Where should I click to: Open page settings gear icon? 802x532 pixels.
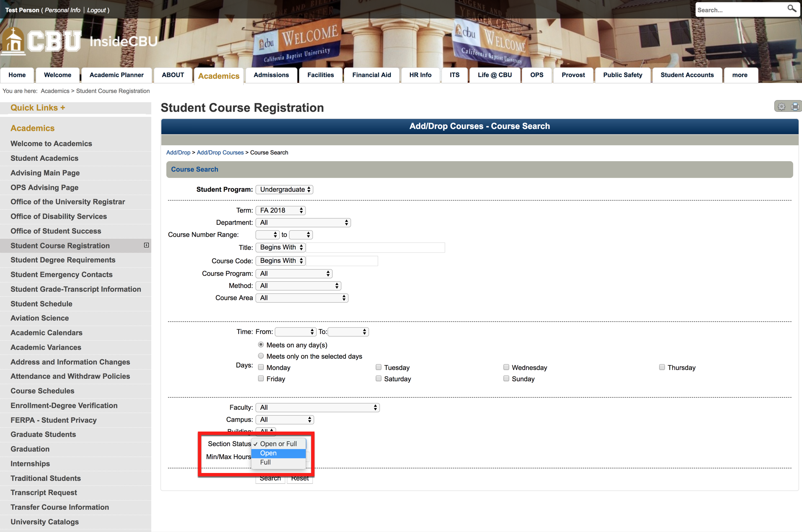point(781,107)
